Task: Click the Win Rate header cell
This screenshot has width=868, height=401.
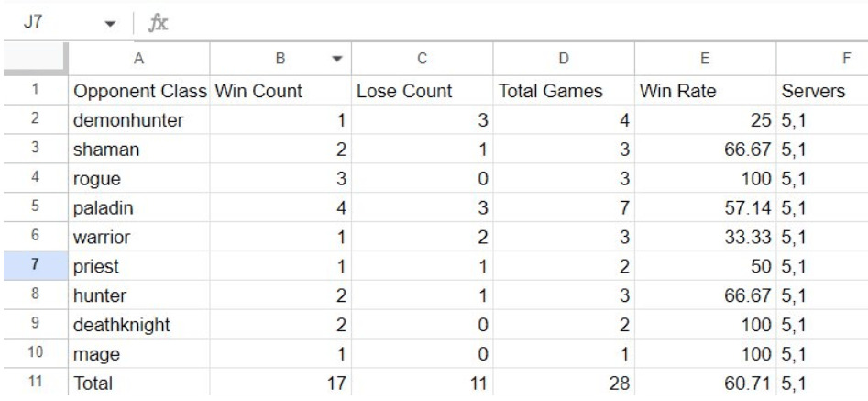Action: pos(705,91)
